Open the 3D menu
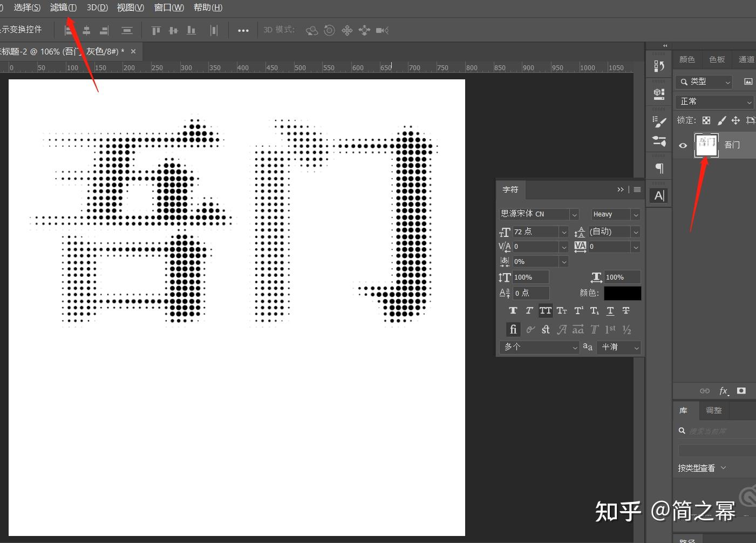Image resolution: width=756 pixels, height=543 pixels. click(x=97, y=8)
